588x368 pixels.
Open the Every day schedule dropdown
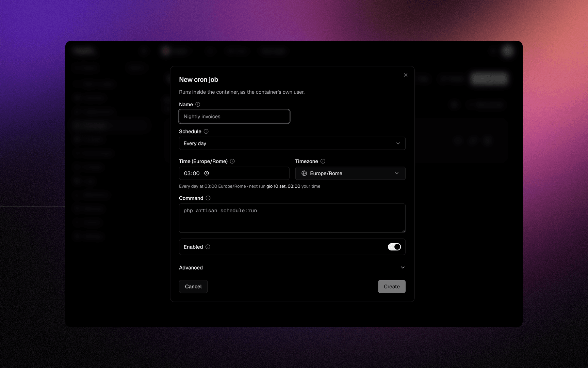(292, 143)
